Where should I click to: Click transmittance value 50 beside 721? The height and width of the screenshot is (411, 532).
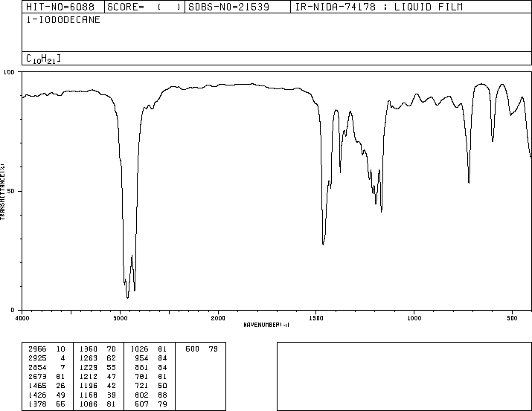162,386
